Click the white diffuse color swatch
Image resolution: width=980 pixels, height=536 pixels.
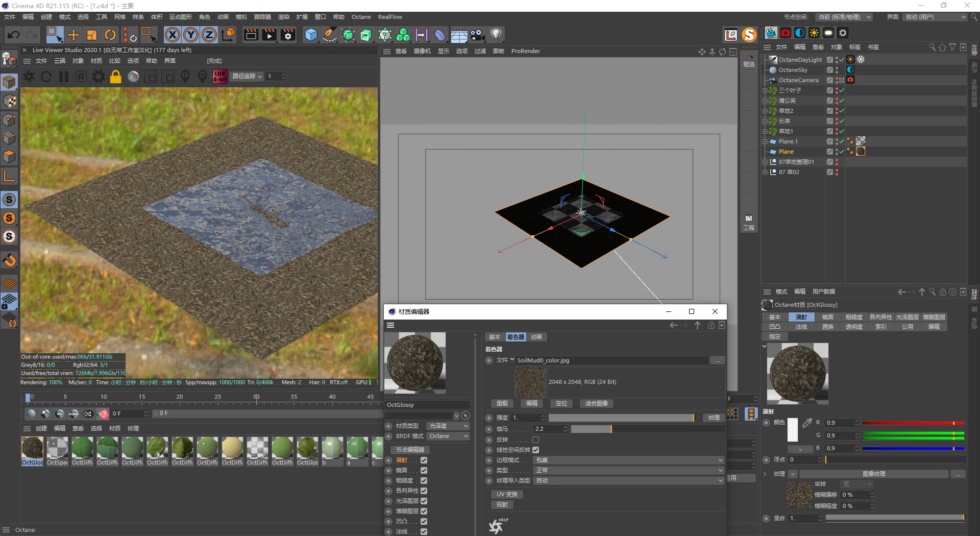tap(793, 430)
